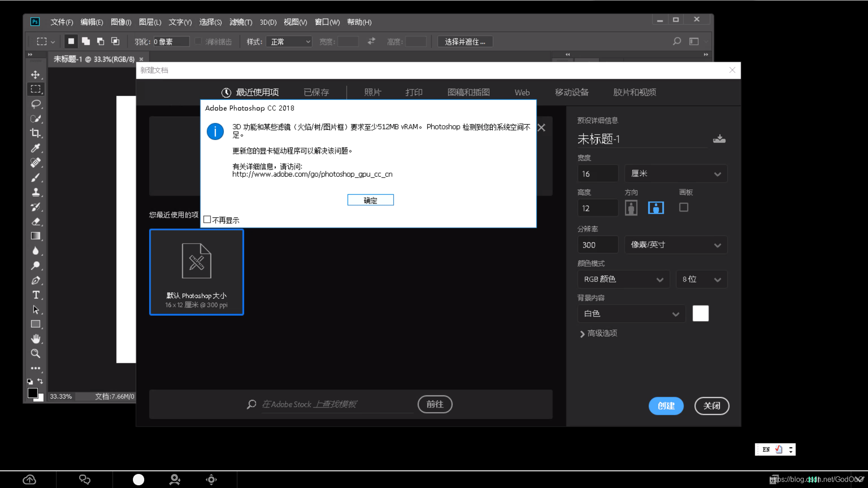The height and width of the screenshot is (488, 868).
Task: Select the Blur tool
Action: tap(35, 251)
